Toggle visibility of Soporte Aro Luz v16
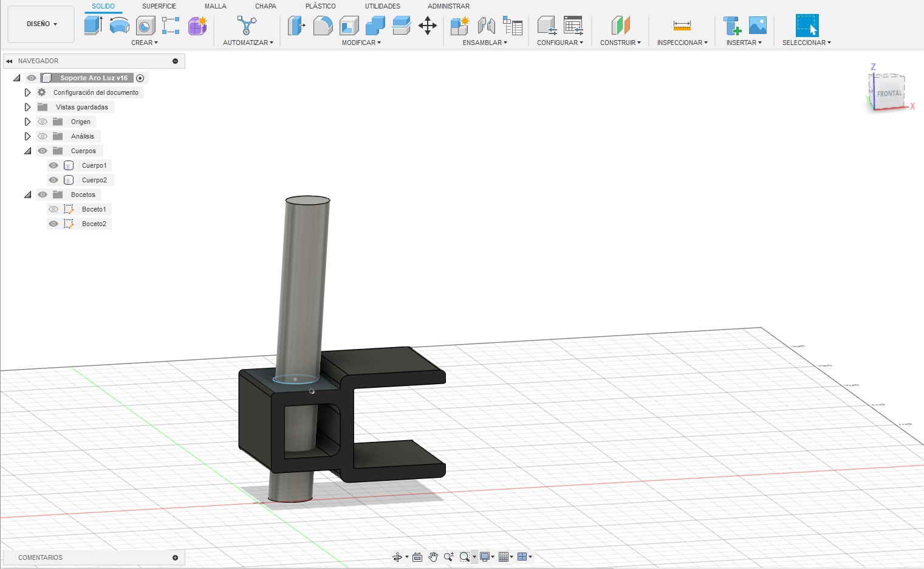Screen dimensions: 924x569 coord(32,78)
